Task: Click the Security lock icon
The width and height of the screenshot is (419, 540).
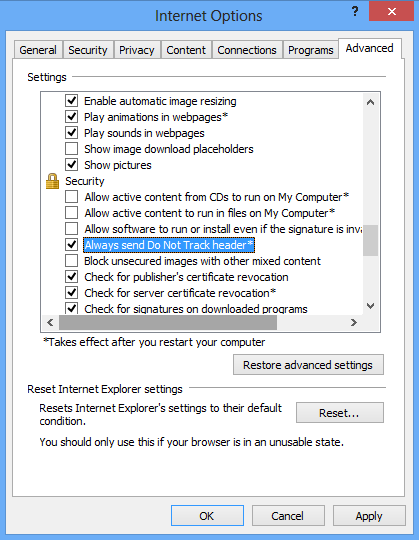Action: 52,181
